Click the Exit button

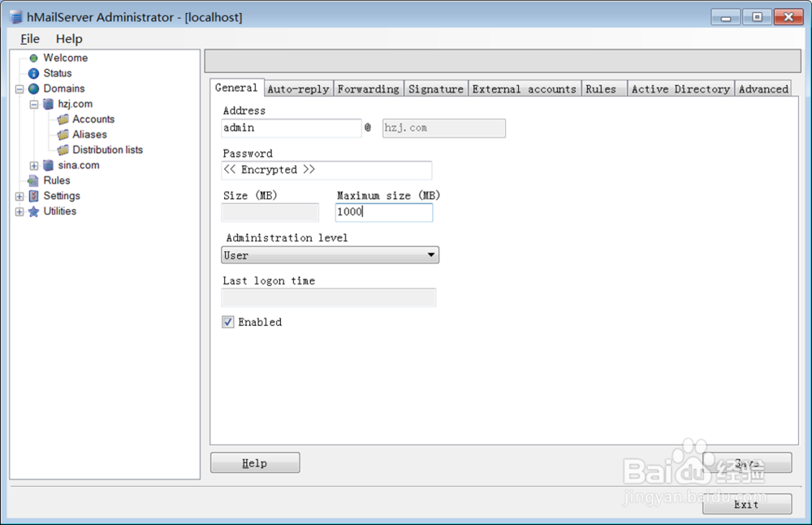[x=747, y=504]
